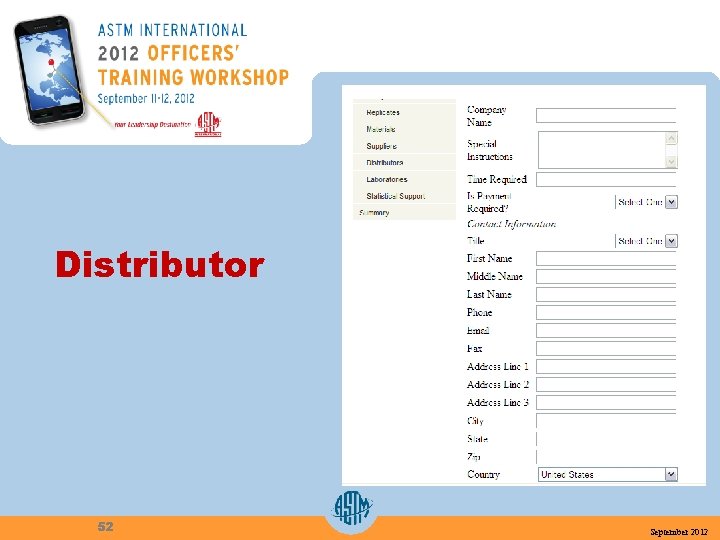The height and width of the screenshot is (540, 720).
Task: Click the Address Line 2 field
Action: click(x=606, y=384)
